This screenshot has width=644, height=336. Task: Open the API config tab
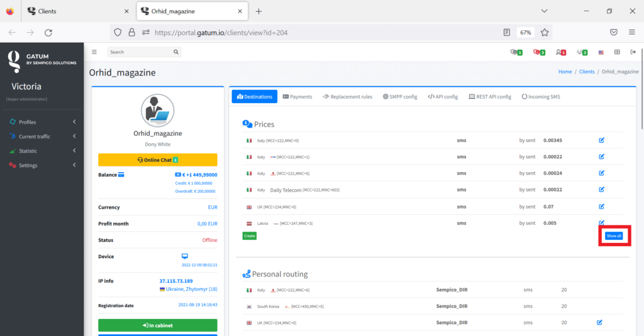[443, 97]
